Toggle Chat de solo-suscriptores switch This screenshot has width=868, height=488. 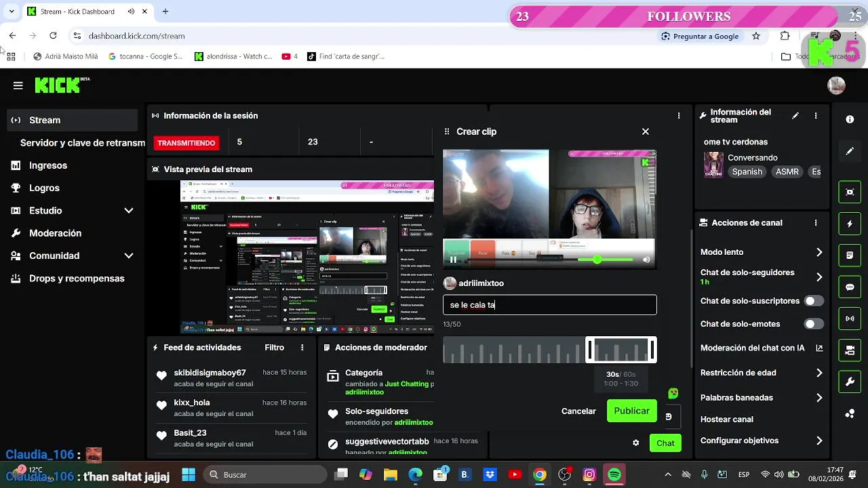click(814, 301)
